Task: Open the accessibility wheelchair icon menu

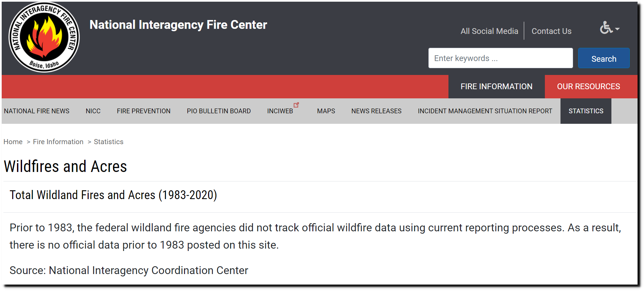Action: 606,28
